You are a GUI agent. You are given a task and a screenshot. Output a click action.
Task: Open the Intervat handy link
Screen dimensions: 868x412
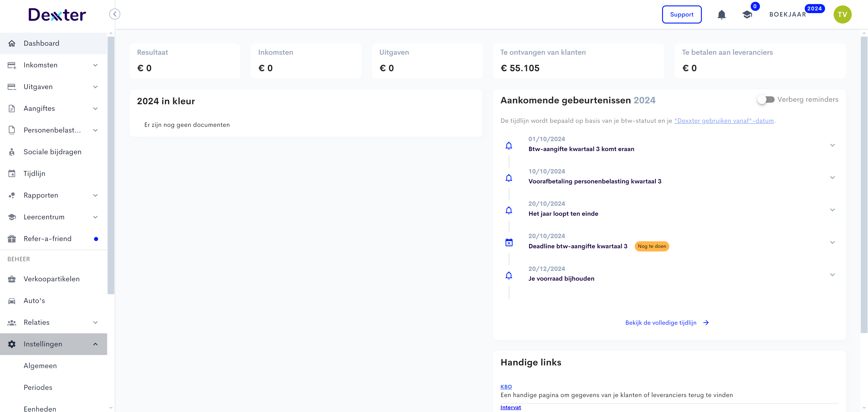coord(510,407)
